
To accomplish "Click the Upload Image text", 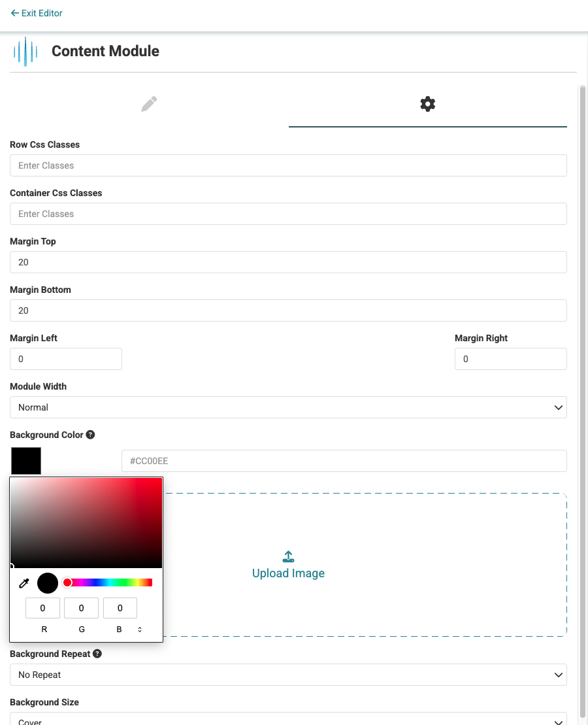I will [288, 573].
